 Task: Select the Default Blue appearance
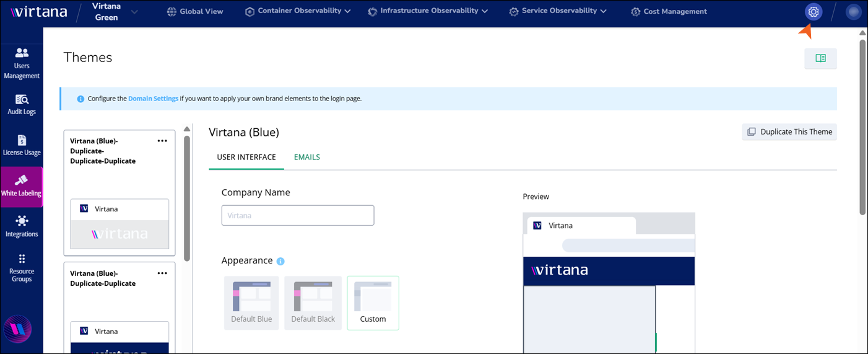point(251,303)
